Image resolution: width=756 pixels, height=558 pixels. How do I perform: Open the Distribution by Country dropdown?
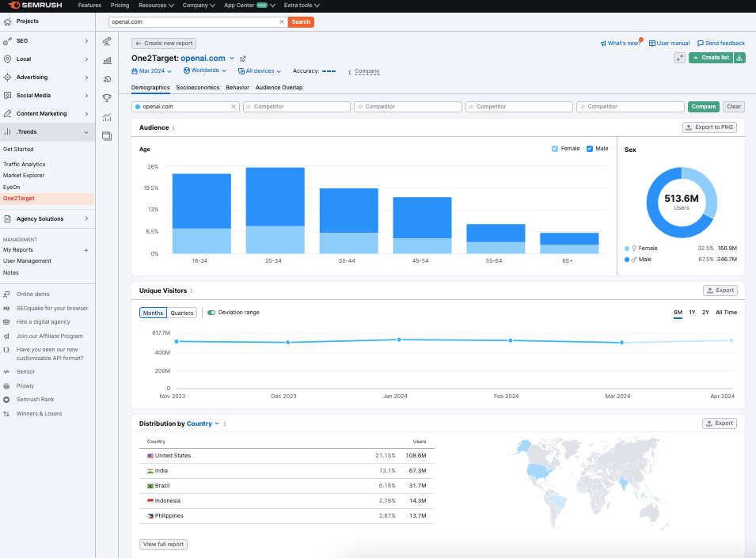click(203, 423)
